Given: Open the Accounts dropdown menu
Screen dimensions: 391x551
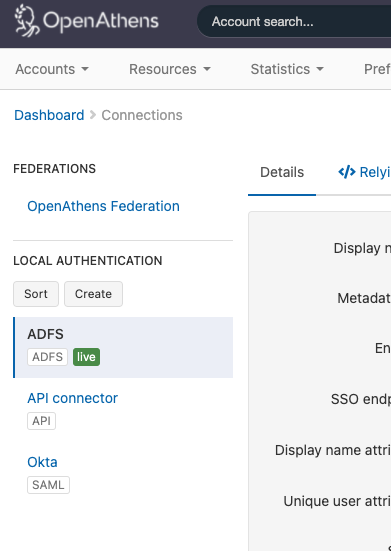Looking at the screenshot, I should (x=52, y=69).
